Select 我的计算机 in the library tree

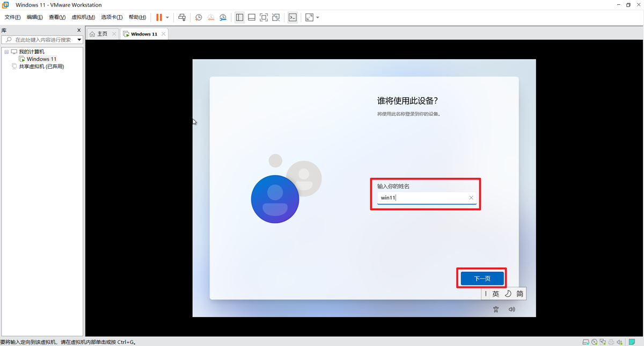point(32,52)
